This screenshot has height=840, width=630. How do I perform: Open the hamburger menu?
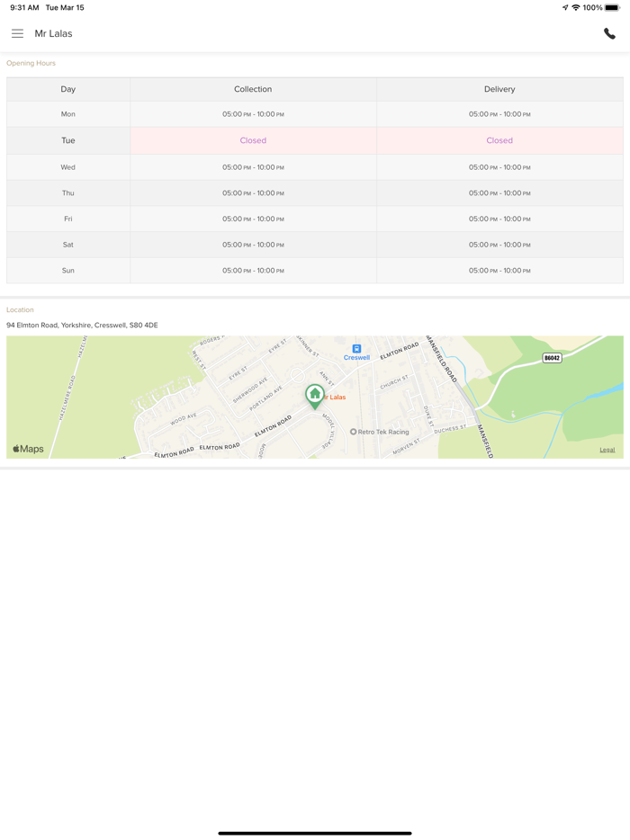click(17, 33)
